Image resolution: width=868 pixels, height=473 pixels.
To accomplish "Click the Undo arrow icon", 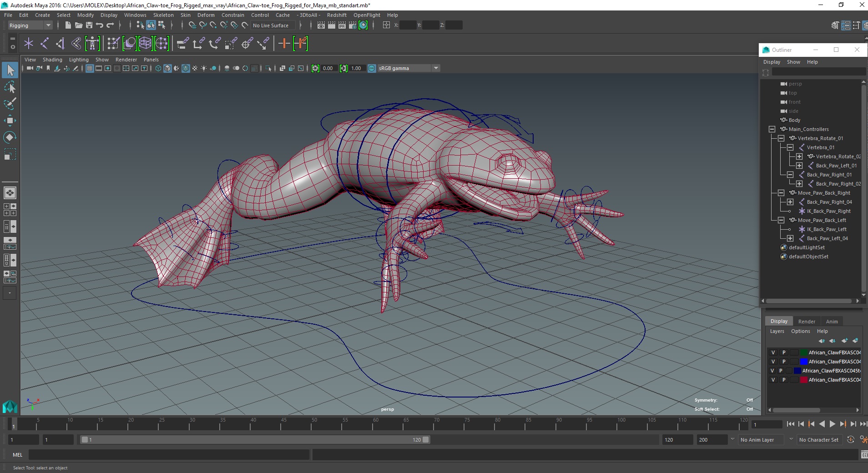I will 100,25.
